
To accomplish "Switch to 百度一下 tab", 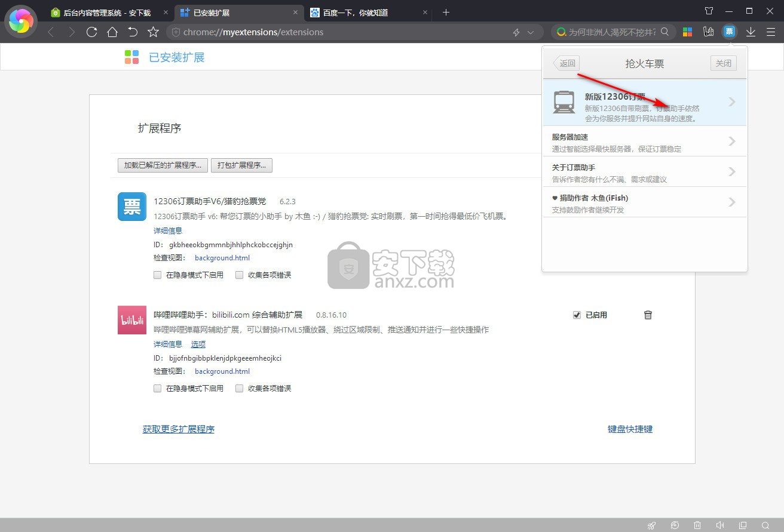I will click(x=369, y=13).
